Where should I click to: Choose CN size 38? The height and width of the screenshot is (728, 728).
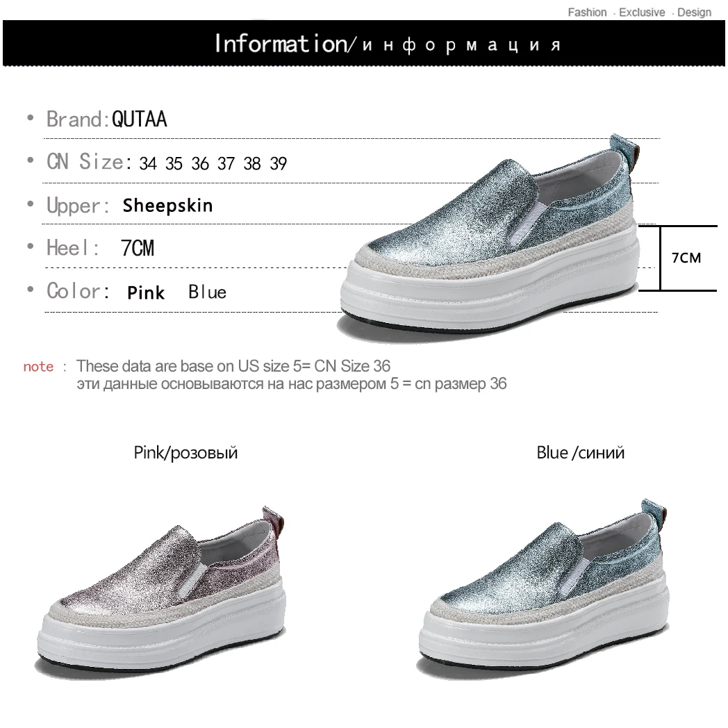point(252,163)
